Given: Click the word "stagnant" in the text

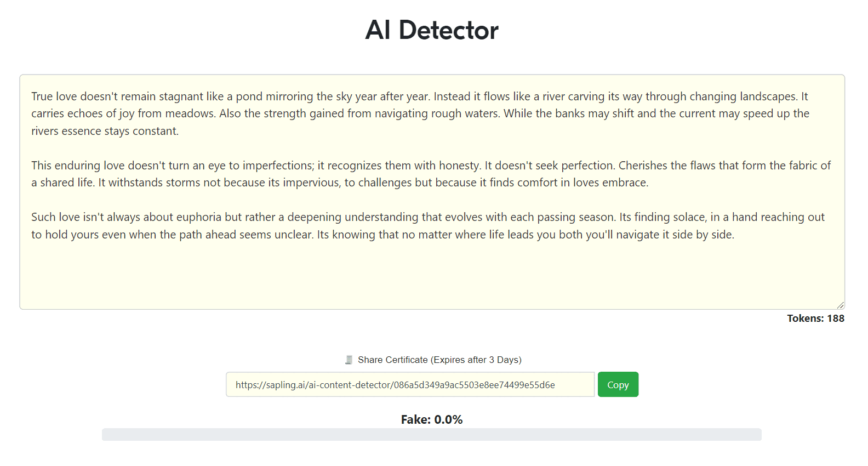Looking at the screenshot, I should coord(181,96).
